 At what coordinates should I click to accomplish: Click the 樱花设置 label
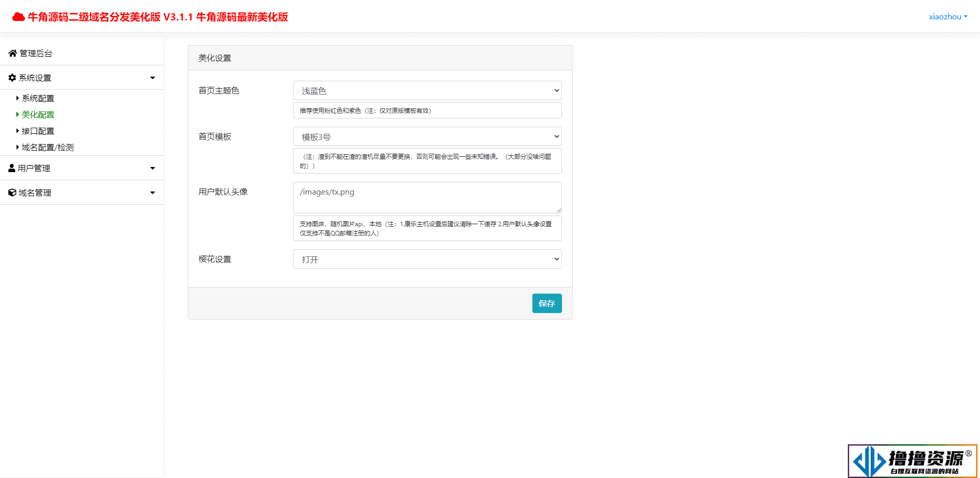(215, 259)
